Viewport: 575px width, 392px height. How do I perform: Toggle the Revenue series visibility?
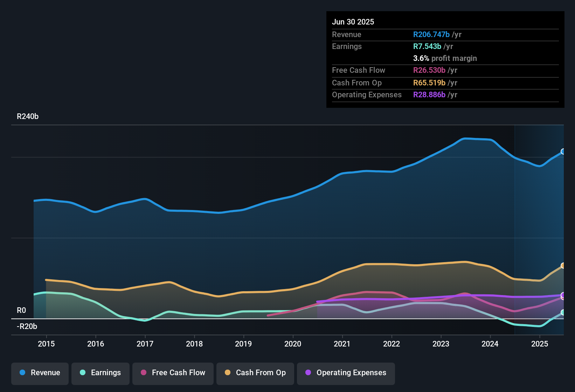tap(40, 373)
